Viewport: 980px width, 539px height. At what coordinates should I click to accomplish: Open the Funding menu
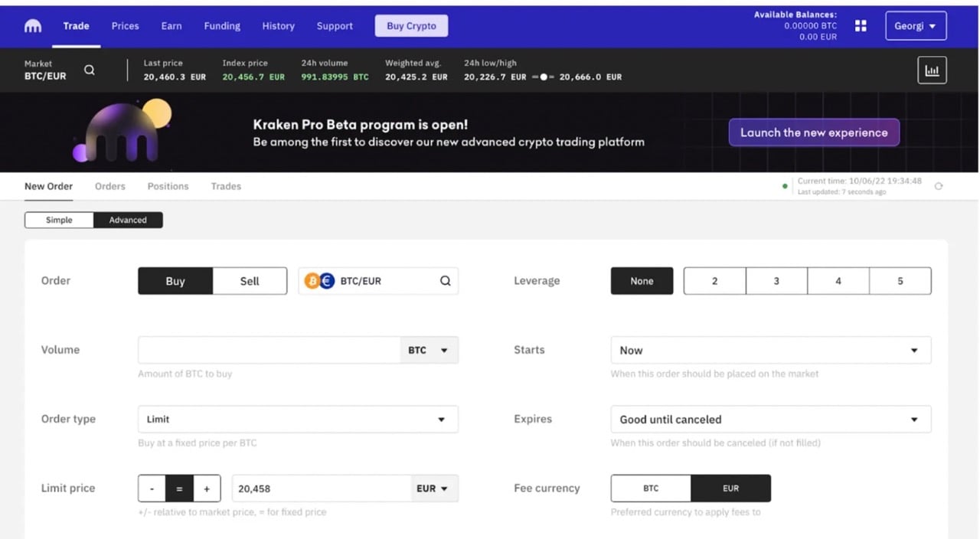coord(222,26)
